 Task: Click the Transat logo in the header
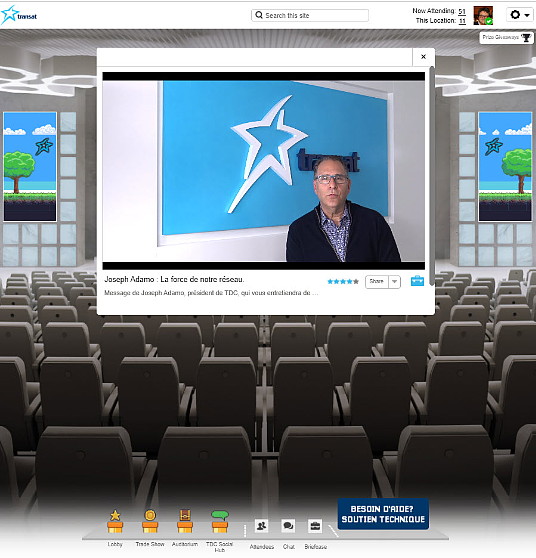coord(19,15)
